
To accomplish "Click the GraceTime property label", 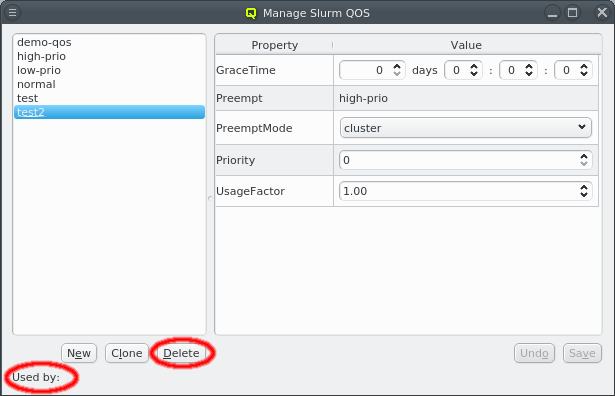I will (x=246, y=70).
